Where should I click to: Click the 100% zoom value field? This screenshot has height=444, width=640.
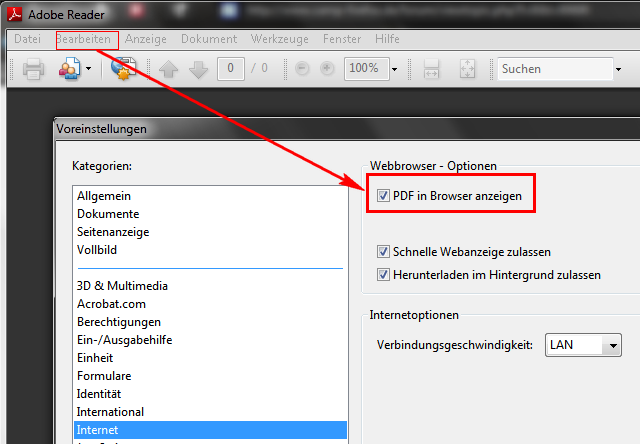pyautogui.click(x=367, y=69)
